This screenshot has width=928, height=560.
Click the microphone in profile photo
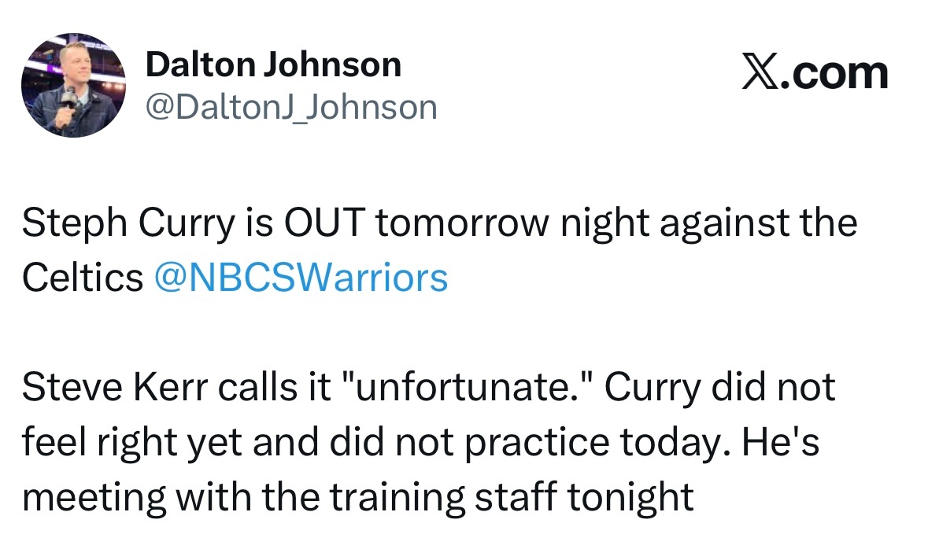tap(68, 99)
